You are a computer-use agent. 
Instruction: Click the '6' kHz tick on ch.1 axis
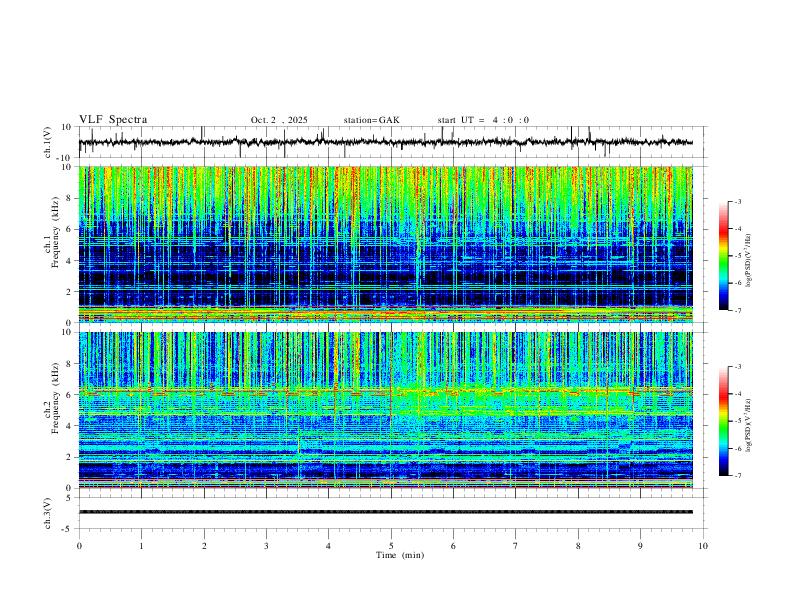pos(69,229)
